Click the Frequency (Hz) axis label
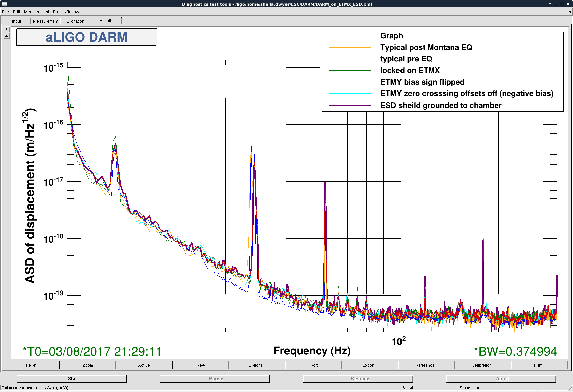Image resolution: width=573 pixels, height=392 pixels. pos(312,351)
